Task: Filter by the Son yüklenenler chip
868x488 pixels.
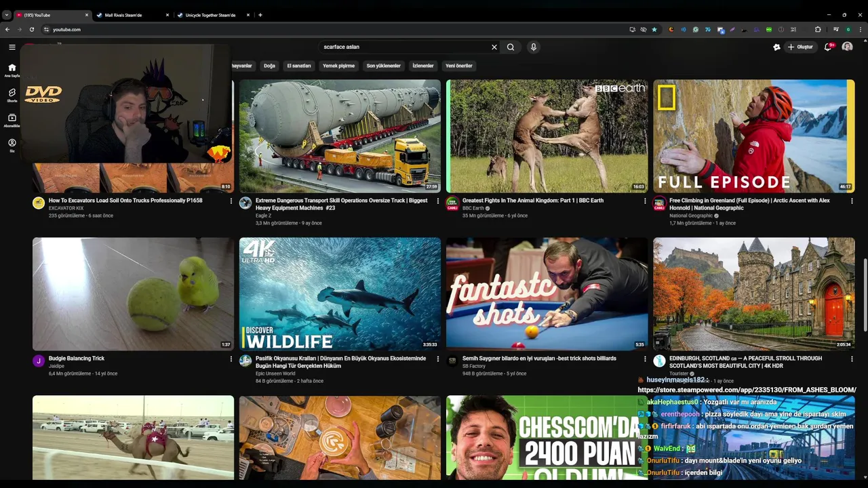Action: pos(384,66)
